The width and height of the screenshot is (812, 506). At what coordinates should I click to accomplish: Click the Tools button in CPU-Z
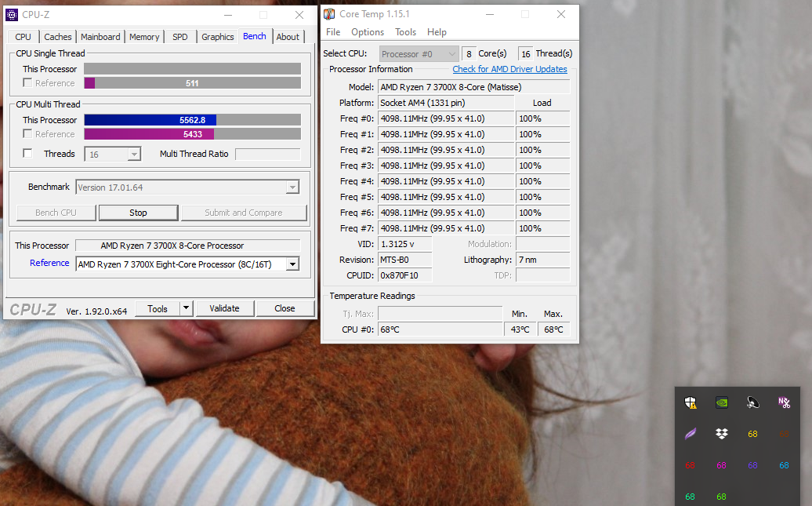[x=158, y=308]
